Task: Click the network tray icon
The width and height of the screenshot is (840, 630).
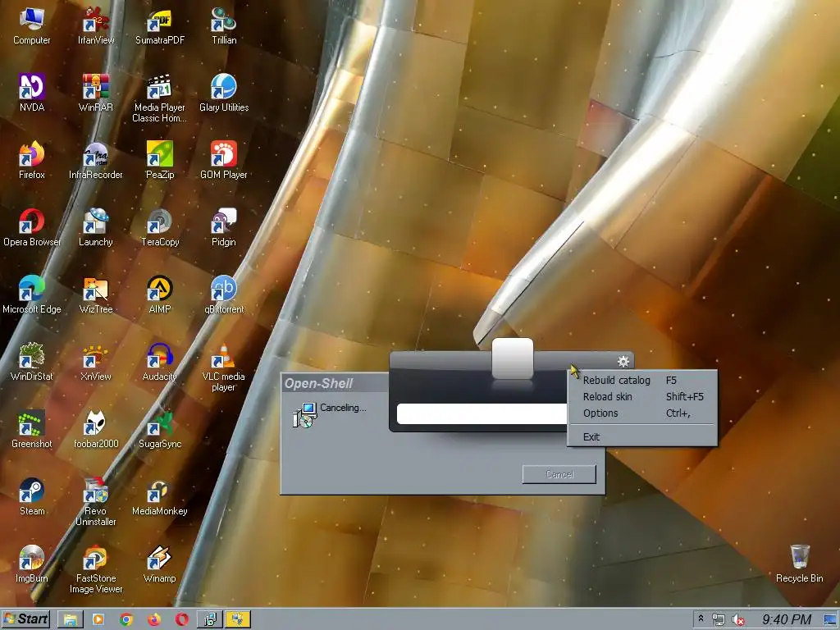Action: (719, 620)
